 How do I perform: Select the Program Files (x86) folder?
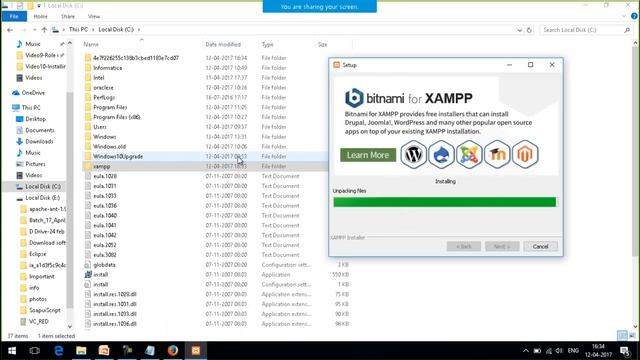pyautogui.click(x=116, y=117)
